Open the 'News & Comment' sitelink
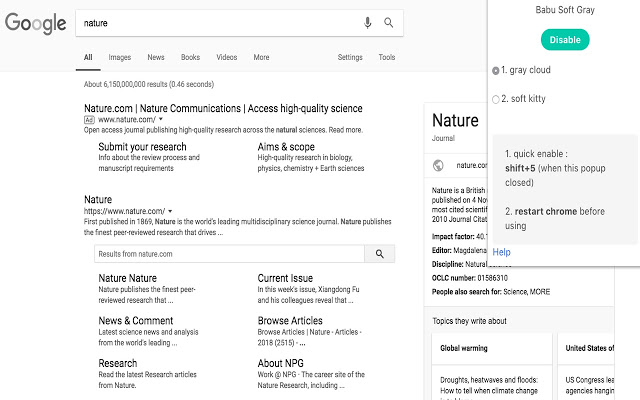Screen dimensions: 640x400 (136, 320)
